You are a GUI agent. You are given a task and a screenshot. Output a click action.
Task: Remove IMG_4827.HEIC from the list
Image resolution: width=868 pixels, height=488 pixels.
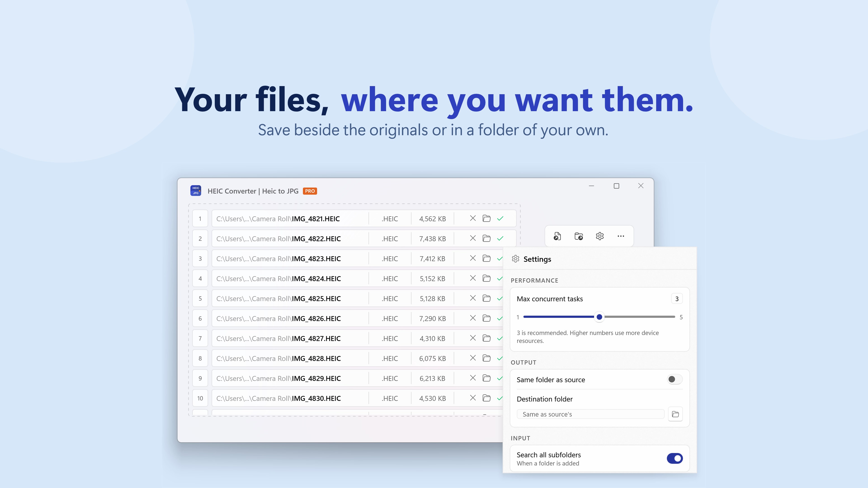473,338
